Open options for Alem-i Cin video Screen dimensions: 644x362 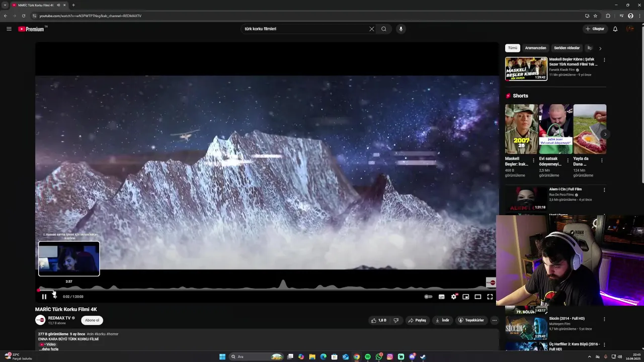click(604, 190)
